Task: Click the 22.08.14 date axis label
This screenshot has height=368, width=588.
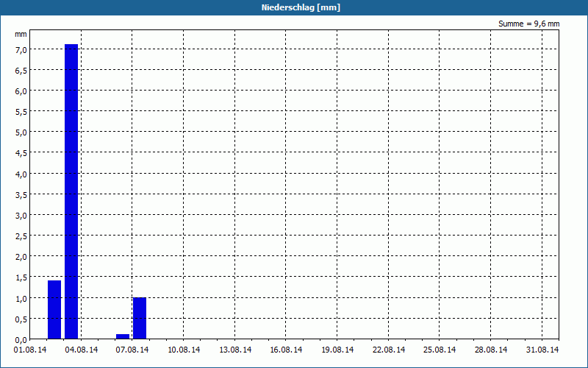Action: [389, 350]
